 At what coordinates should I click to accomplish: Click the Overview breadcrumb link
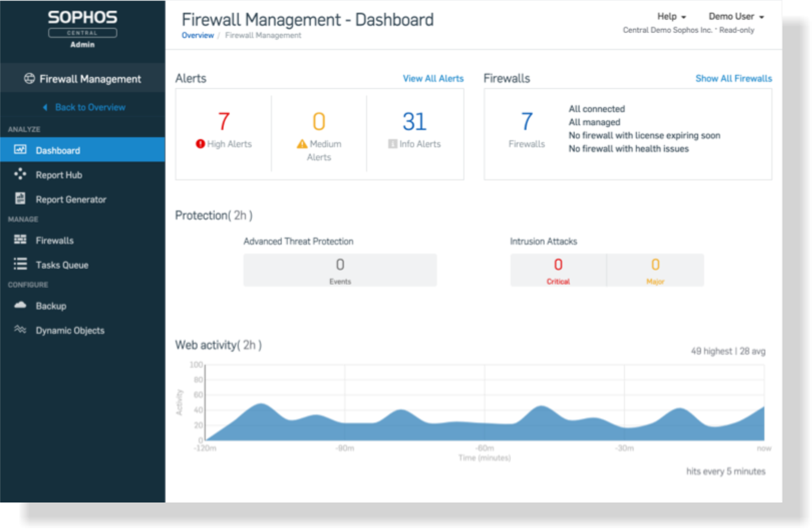coord(198,35)
